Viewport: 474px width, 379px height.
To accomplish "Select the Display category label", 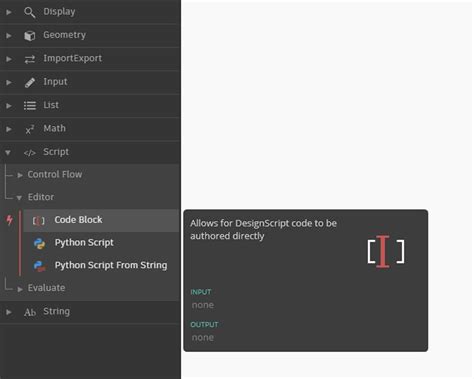I will (59, 12).
